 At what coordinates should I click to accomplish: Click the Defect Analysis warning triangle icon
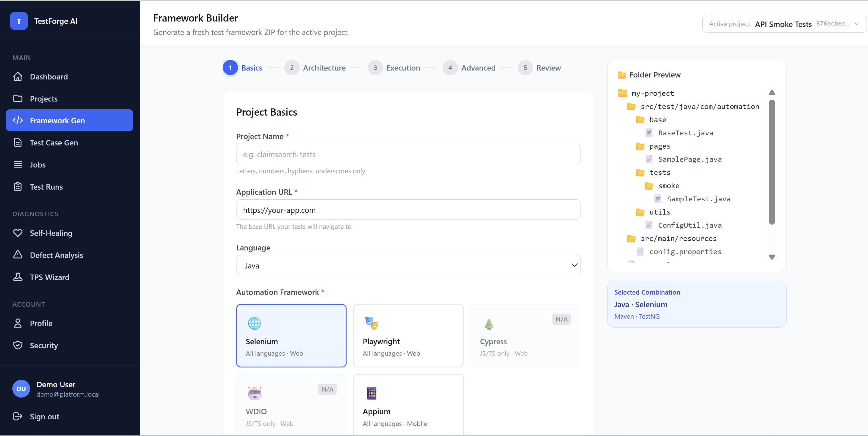[18, 255]
